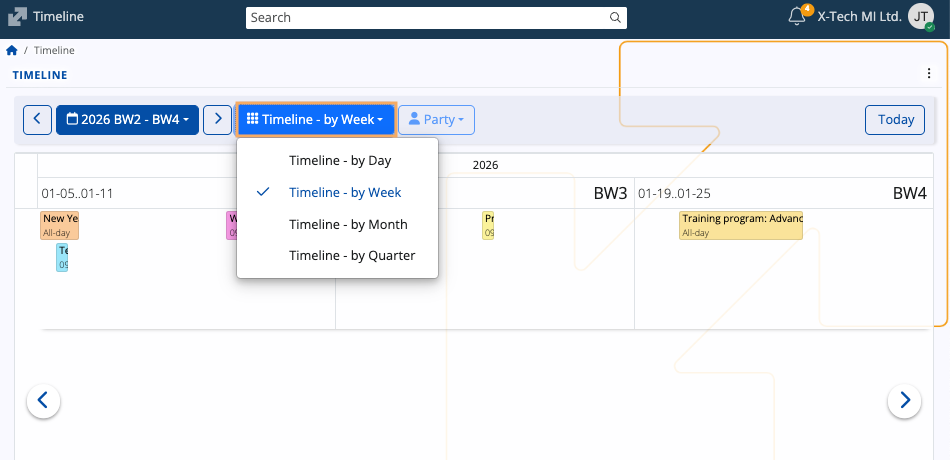Viewport: 950px width, 460px height.
Task: Click the Today button
Action: pyautogui.click(x=895, y=120)
